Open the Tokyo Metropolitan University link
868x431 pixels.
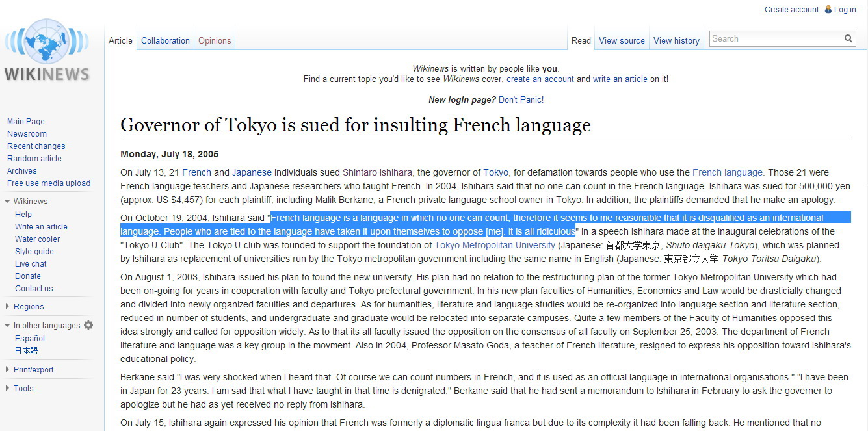click(495, 246)
